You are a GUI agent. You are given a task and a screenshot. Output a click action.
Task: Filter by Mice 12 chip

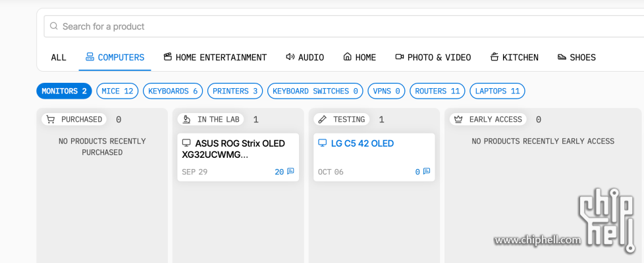click(117, 91)
